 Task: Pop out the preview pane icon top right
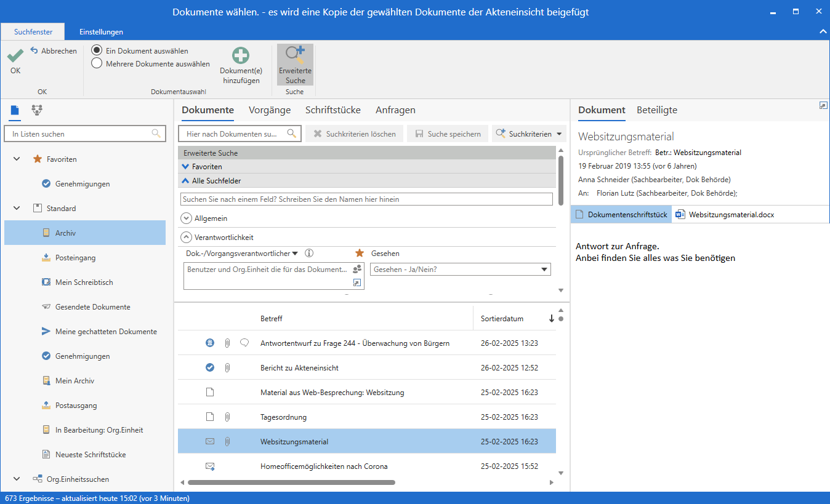823,106
